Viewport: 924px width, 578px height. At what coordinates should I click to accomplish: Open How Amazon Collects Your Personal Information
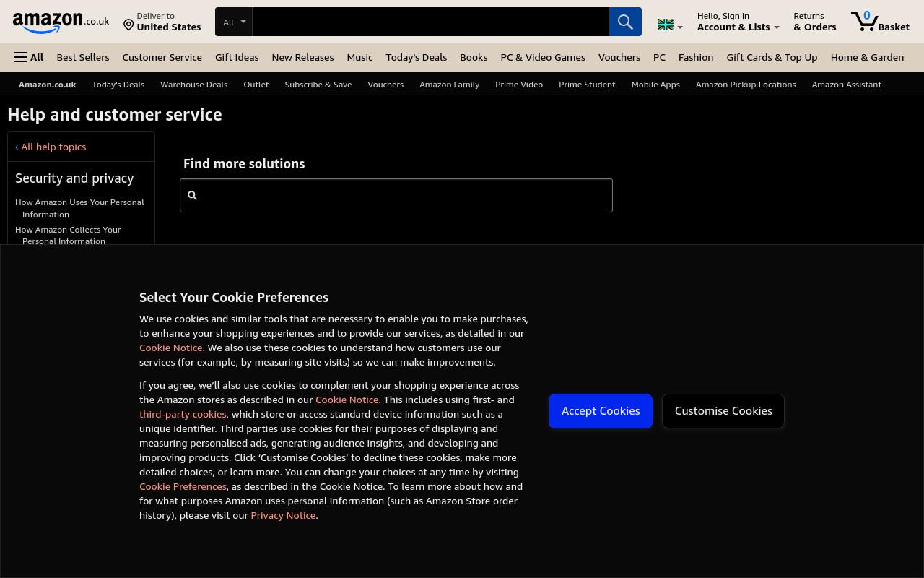(68, 235)
